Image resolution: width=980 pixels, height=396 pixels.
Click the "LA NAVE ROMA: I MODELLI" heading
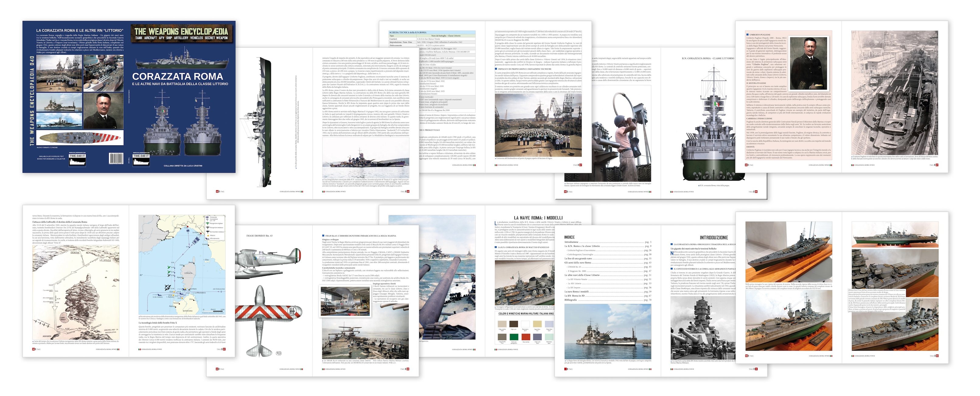pos(538,218)
